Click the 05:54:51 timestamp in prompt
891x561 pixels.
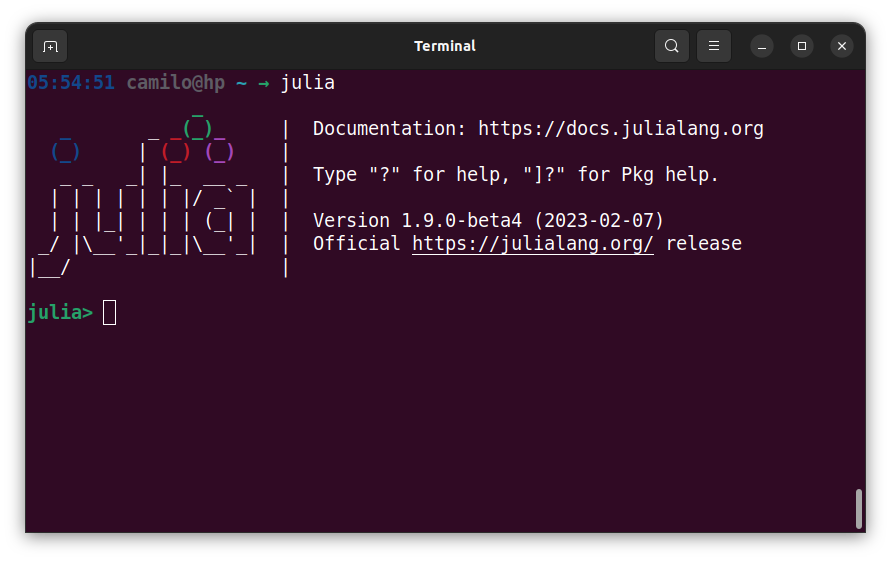(71, 83)
